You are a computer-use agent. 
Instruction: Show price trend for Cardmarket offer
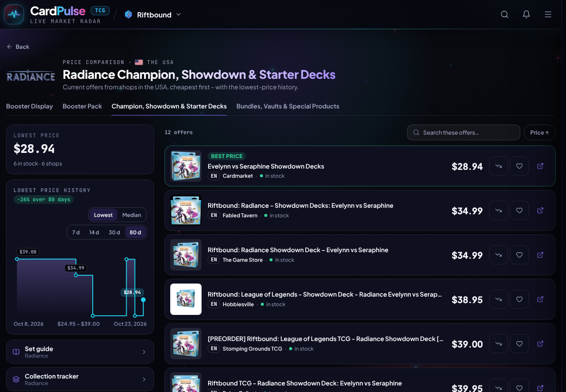coord(499,166)
